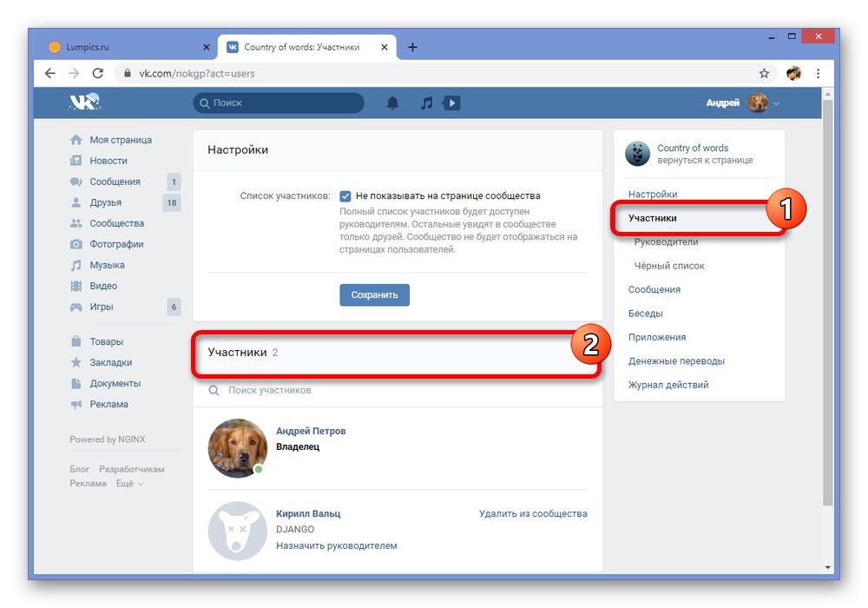
Task: Click the Видео film icon
Action: click(76, 286)
